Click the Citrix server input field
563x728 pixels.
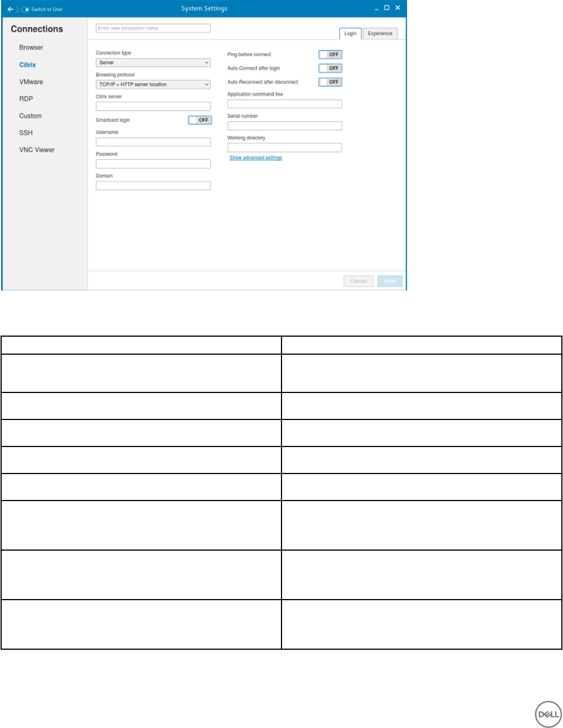pos(153,106)
